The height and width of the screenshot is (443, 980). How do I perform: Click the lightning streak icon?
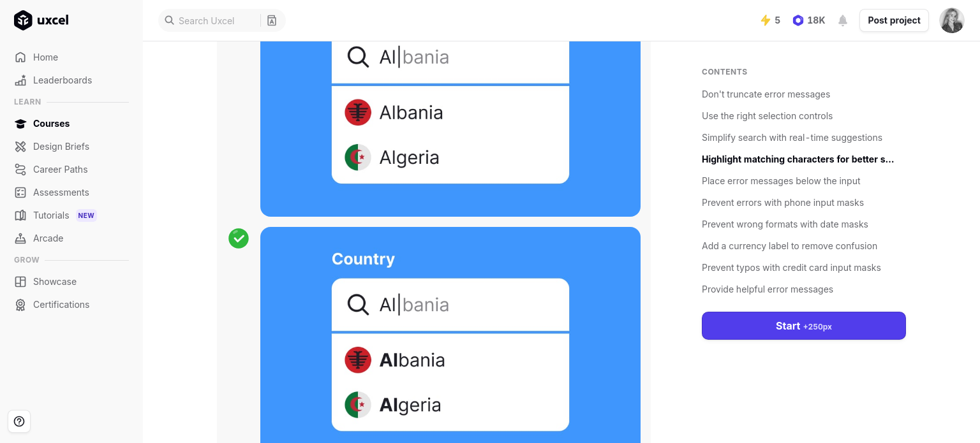766,20
